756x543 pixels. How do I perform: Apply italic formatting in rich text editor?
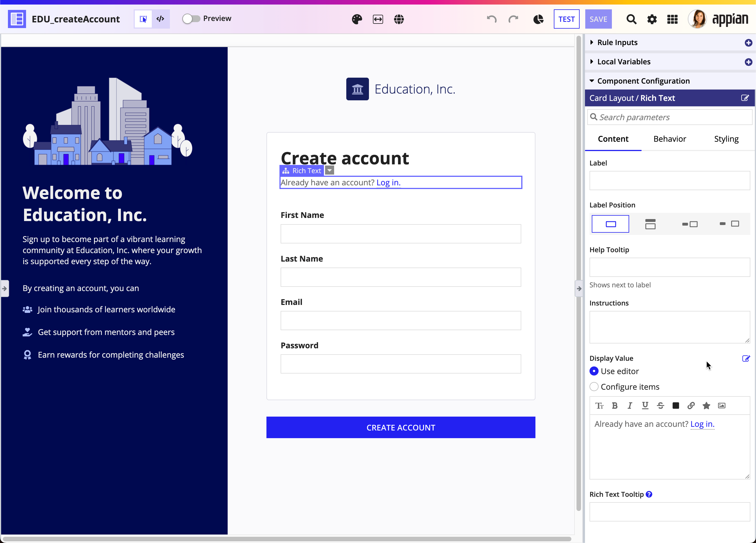click(x=630, y=406)
